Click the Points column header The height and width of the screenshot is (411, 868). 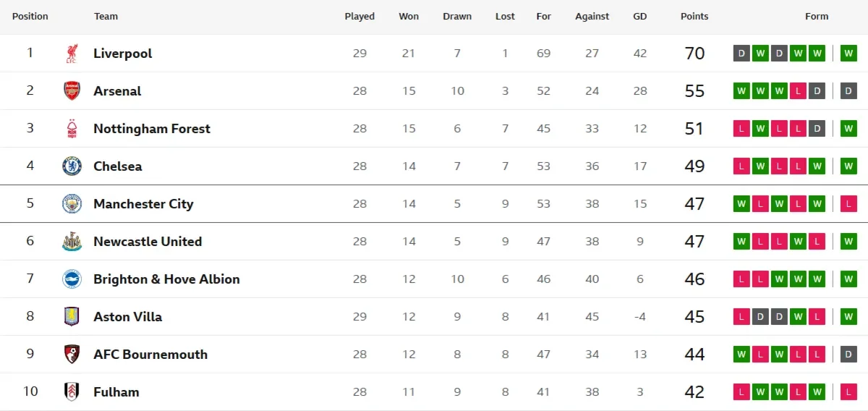point(694,16)
